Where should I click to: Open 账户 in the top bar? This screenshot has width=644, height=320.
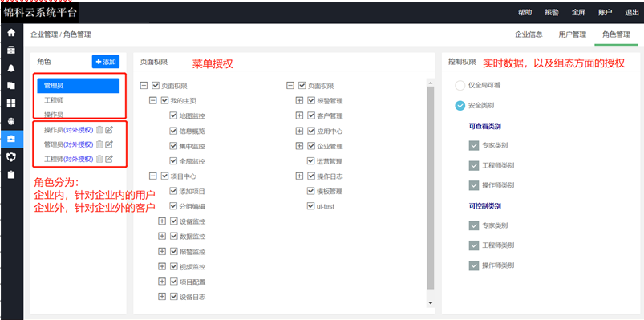tap(605, 12)
